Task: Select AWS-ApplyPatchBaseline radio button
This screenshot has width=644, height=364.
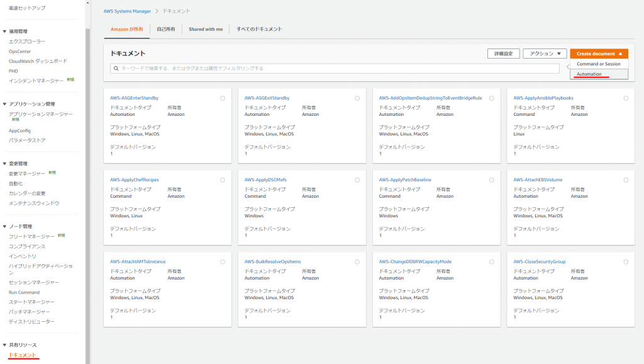Action: (x=492, y=180)
